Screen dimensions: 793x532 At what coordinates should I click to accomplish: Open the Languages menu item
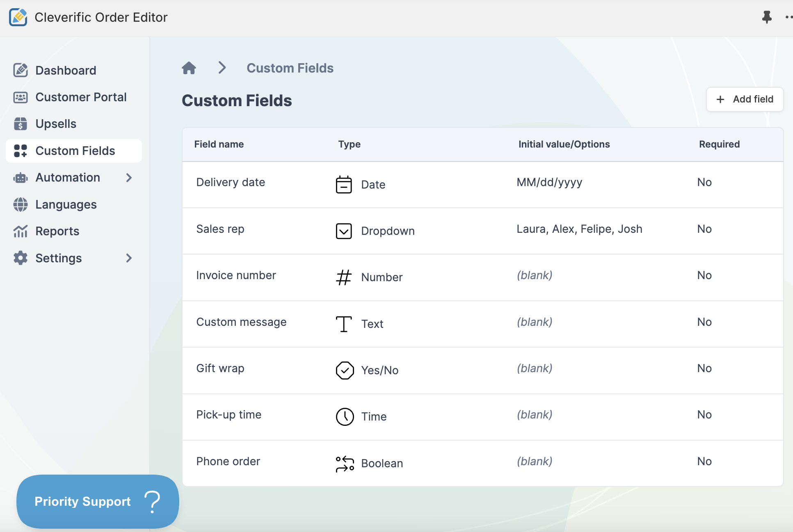74,204
